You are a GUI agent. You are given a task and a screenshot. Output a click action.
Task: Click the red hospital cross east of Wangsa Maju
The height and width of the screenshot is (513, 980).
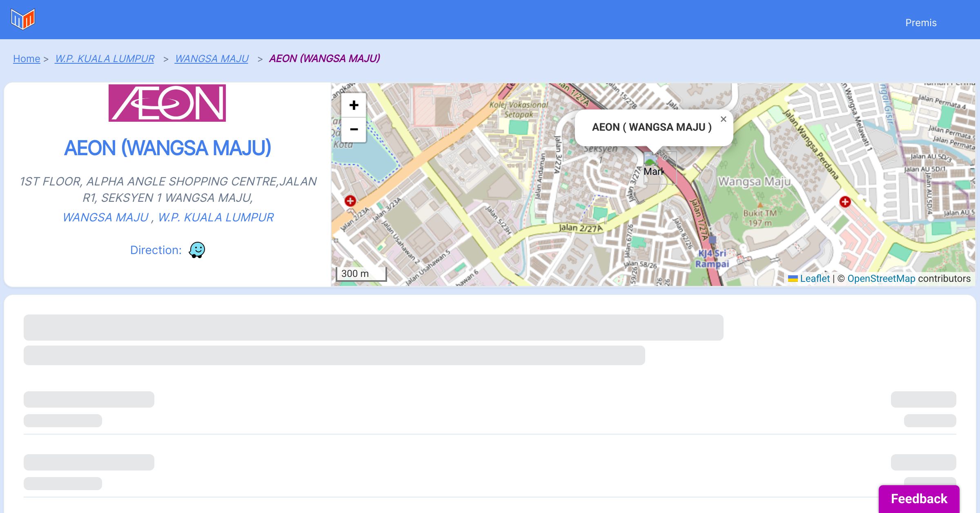[845, 202]
